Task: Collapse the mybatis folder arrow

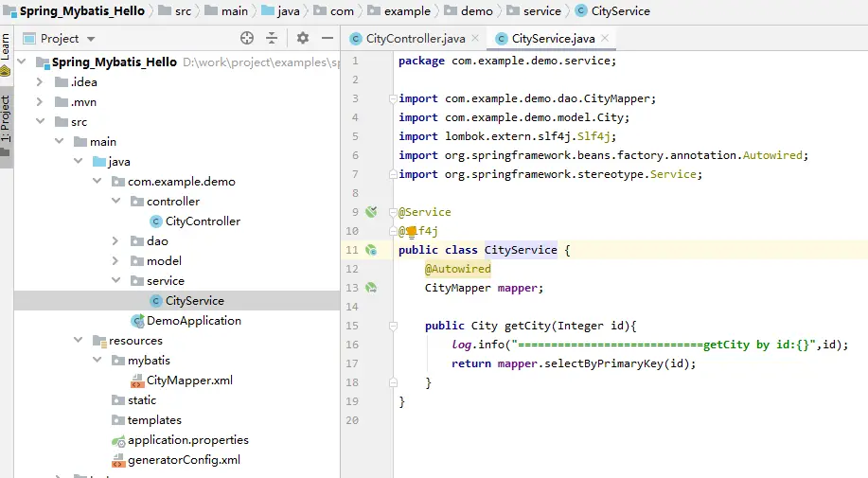Action: (x=97, y=360)
